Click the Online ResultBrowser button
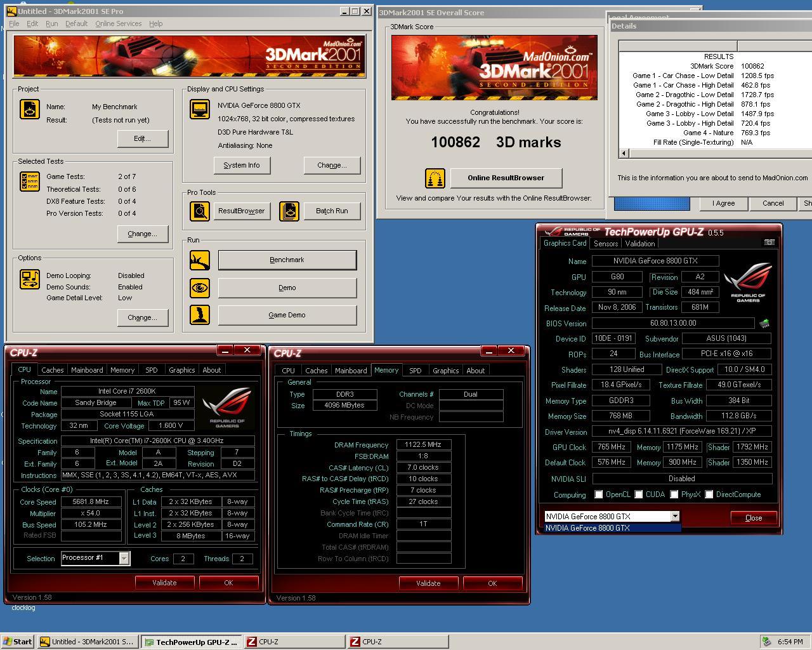812x650 pixels. tap(506, 178)
